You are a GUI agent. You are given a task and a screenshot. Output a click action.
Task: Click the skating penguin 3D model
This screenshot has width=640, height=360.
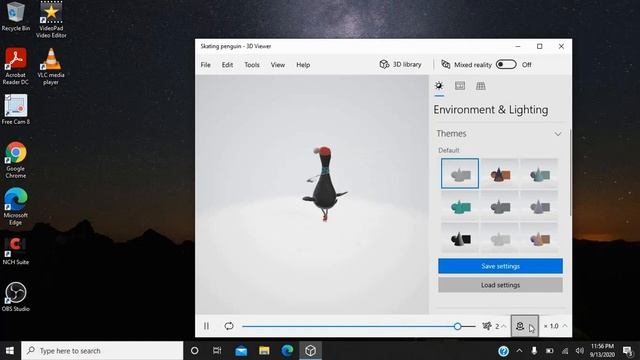click(324, 184)
